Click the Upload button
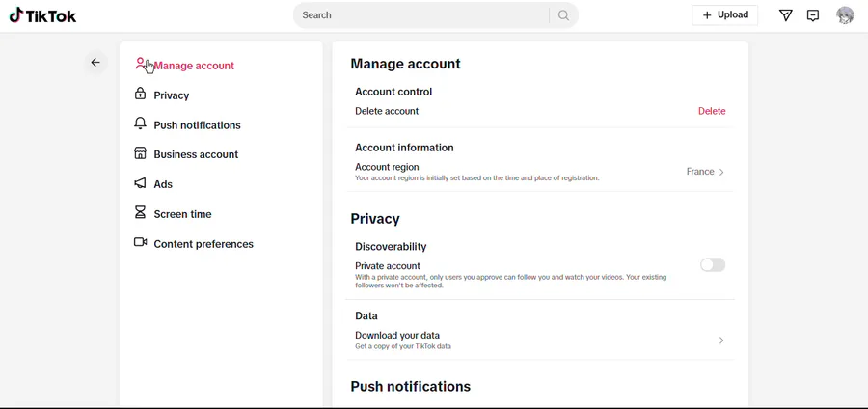The image size is (868, 409). tap(725, 15)
